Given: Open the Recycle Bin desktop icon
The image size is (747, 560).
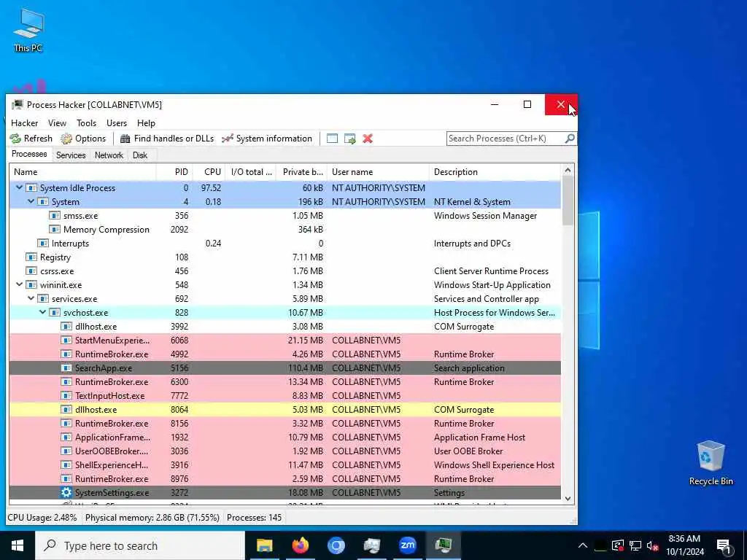Looking at the screenshot, I should point(711,463).
